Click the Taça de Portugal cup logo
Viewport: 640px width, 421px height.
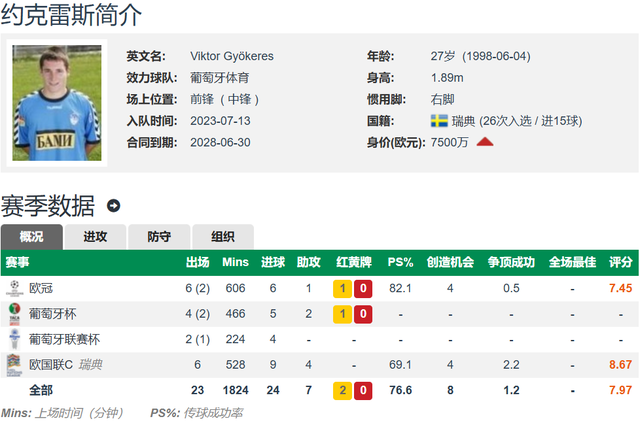[x=14, y=314]
